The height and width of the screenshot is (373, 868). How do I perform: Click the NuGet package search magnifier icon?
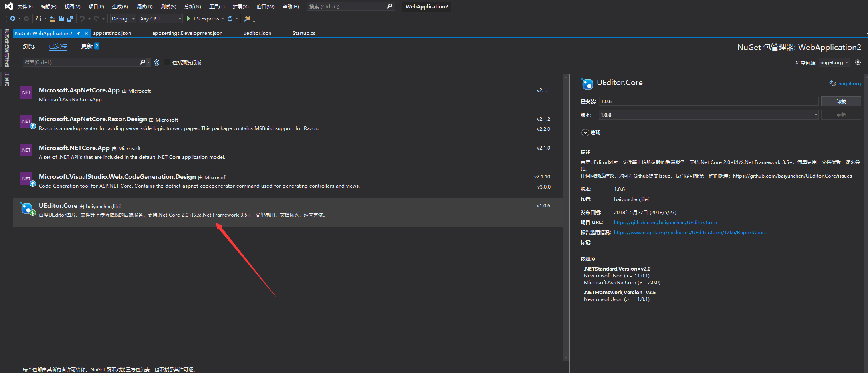point(142,62)
